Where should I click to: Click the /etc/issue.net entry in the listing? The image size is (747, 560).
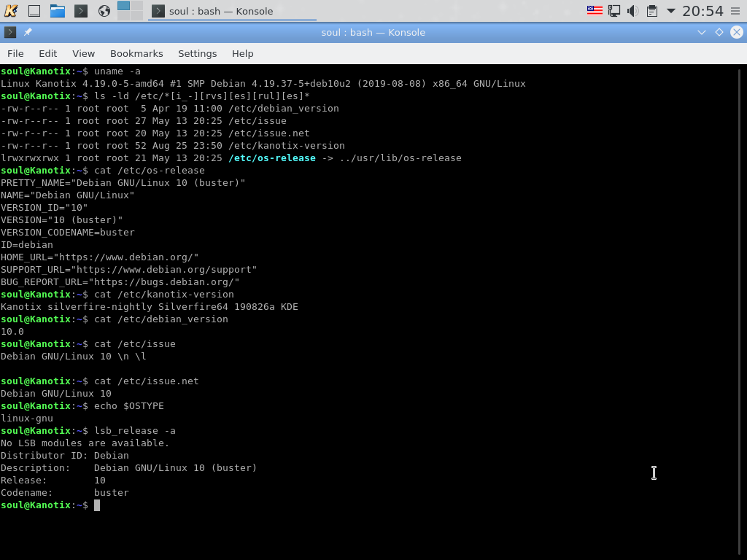[x=269, y=133]
